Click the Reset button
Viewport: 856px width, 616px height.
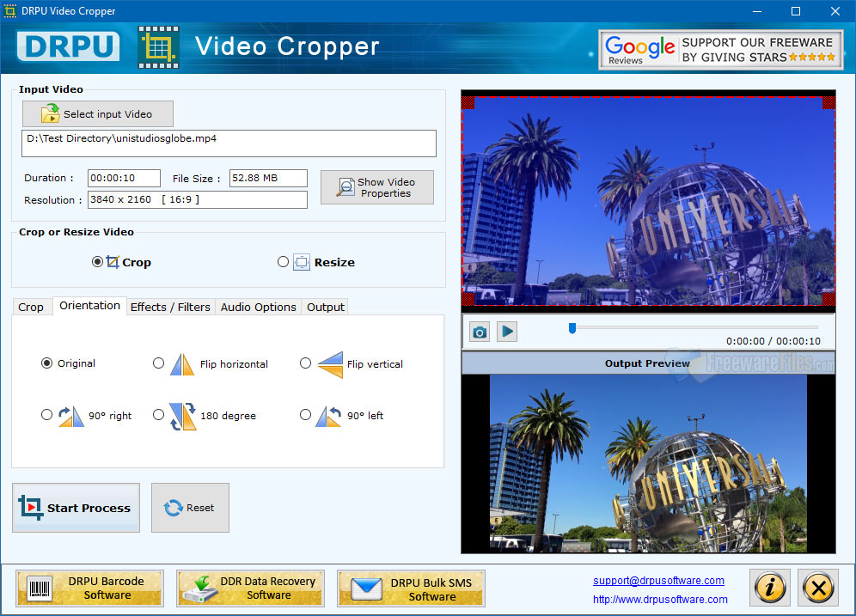point(190,508)
